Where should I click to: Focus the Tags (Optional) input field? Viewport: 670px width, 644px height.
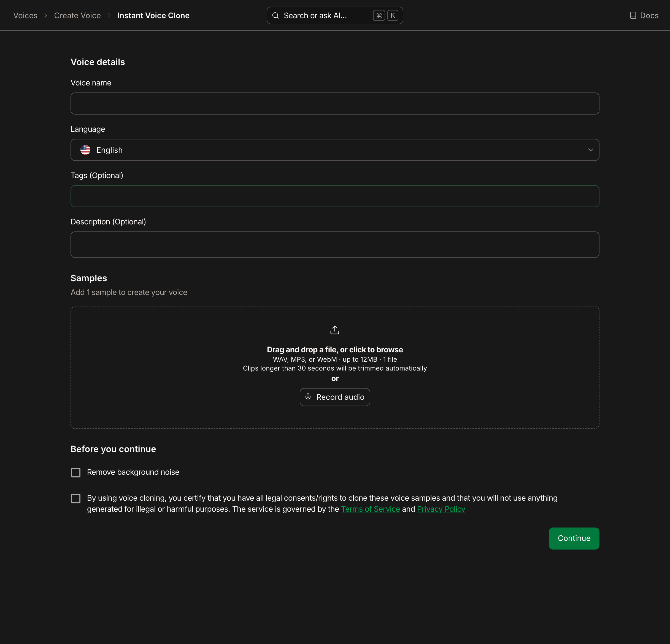coord(335,196)
